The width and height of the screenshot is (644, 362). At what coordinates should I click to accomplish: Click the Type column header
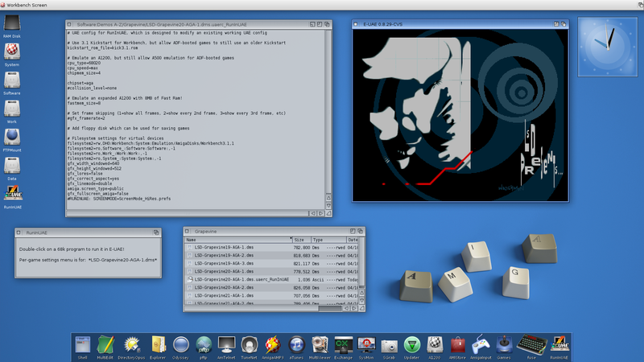[327, 240]
